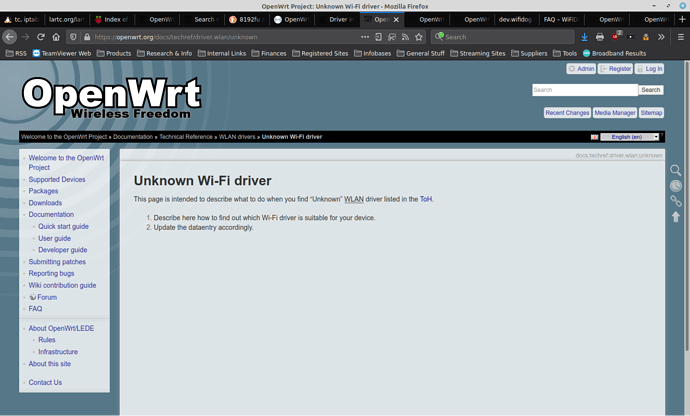Open the Broadband Results bookmark
Image resolution: width=690 pixels, height=416 pixels.
point(614,53)
